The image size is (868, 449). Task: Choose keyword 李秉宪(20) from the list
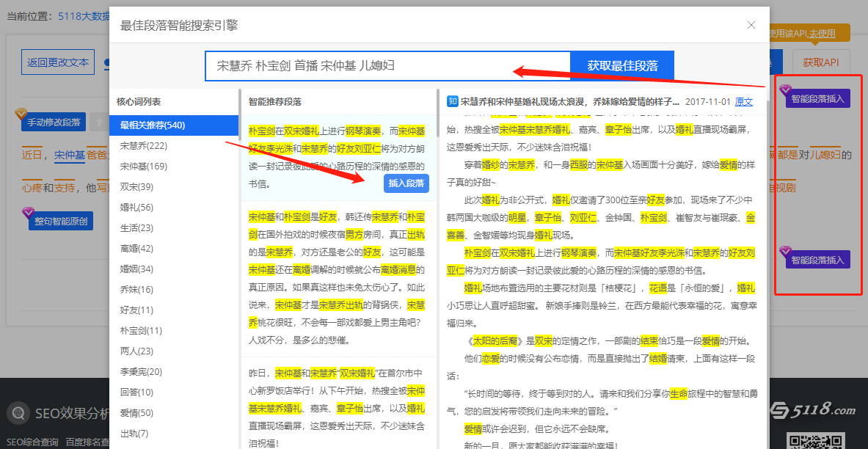pyautogui.click(x=141, y=371)
